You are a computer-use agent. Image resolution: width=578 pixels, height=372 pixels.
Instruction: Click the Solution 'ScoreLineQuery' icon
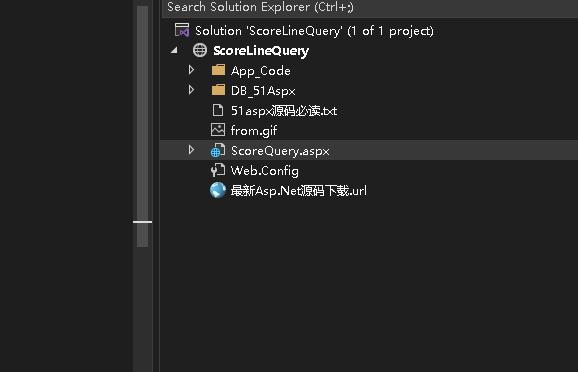coord(182,30)
